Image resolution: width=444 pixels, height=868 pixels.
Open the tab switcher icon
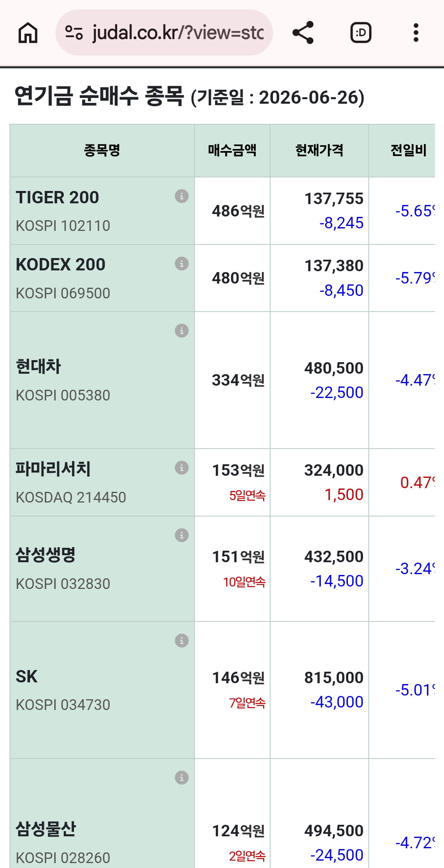click(x=361, y=33)
